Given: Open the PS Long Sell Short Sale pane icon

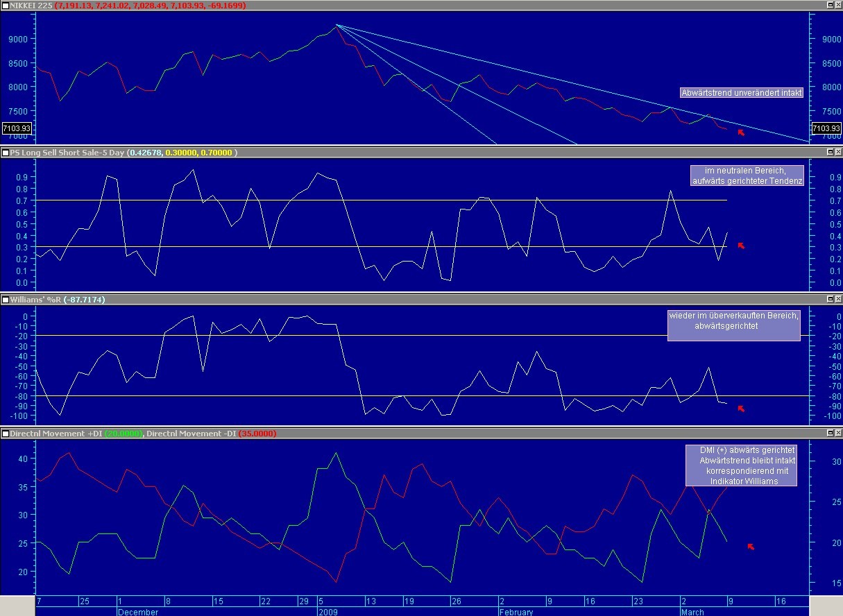Looking at the screenshot, I should tap(6, 153).
